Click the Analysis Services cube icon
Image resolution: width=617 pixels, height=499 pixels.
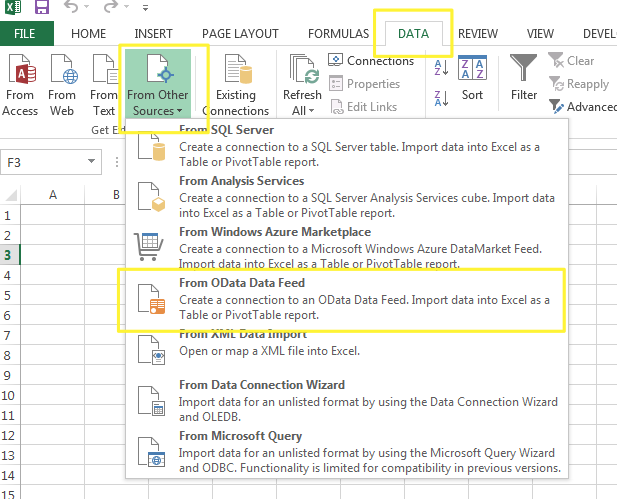pyautogui.click(x=151, y=197)
